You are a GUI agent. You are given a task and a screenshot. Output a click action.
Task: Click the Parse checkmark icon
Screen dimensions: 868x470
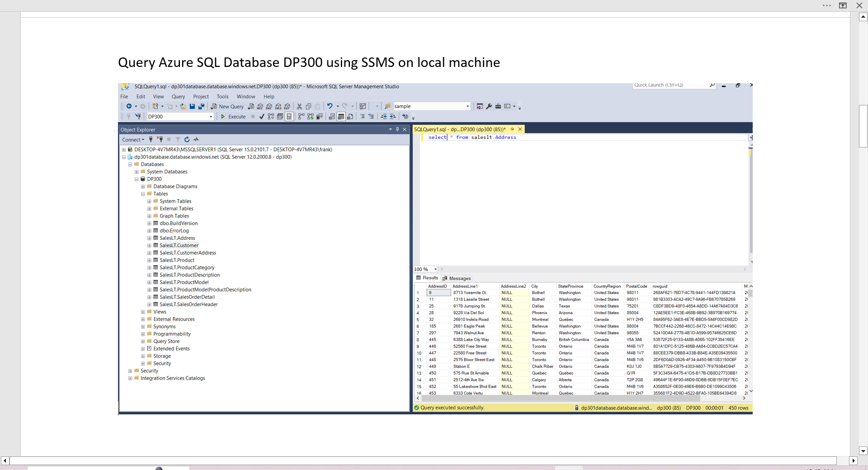tap(262, 116)
